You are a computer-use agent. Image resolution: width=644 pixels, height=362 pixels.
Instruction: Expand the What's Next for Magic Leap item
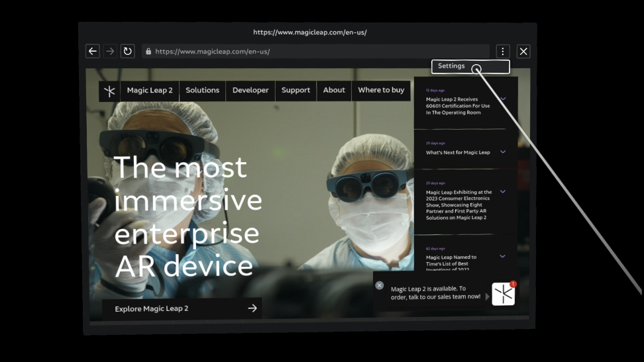click(503, 152)
